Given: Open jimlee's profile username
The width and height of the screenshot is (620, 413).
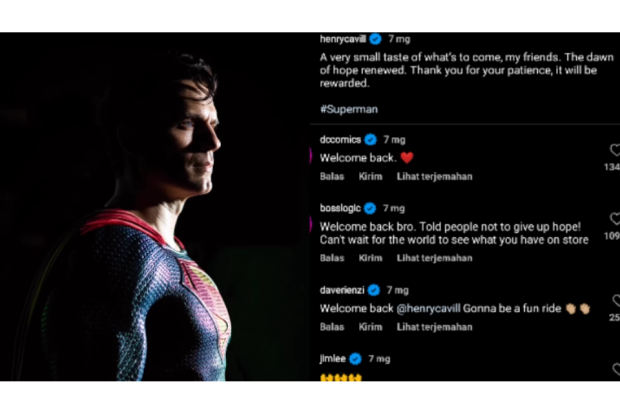Looking at the screenshot, I should pyautogui.click(x=333, y=357).
